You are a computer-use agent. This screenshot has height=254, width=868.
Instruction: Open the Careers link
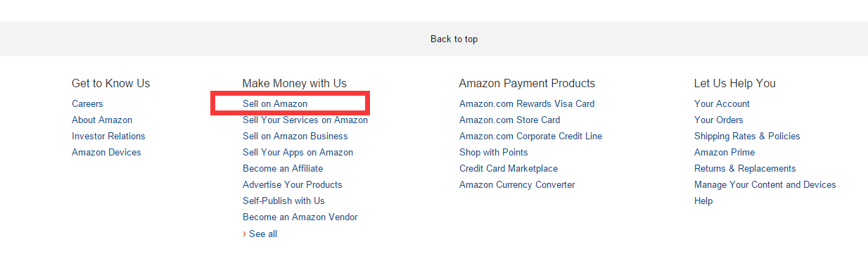[87, 103]
